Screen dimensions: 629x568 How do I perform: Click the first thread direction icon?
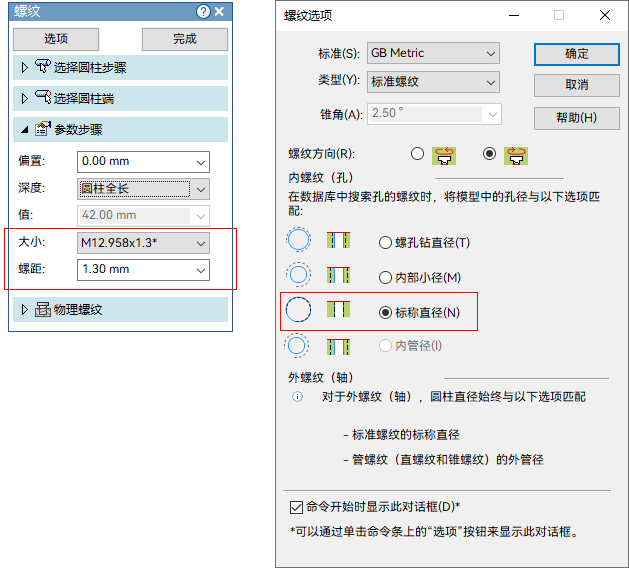coord(444,156)
